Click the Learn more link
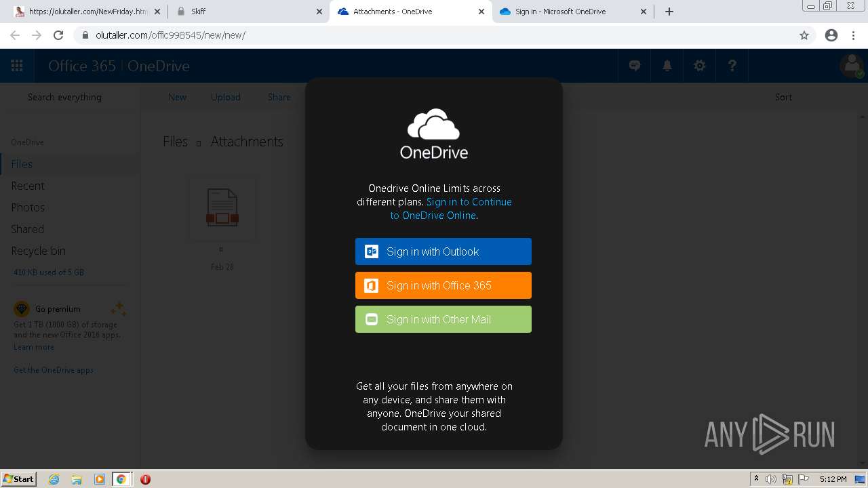The image size is (868, 488). tap(34, 347)
